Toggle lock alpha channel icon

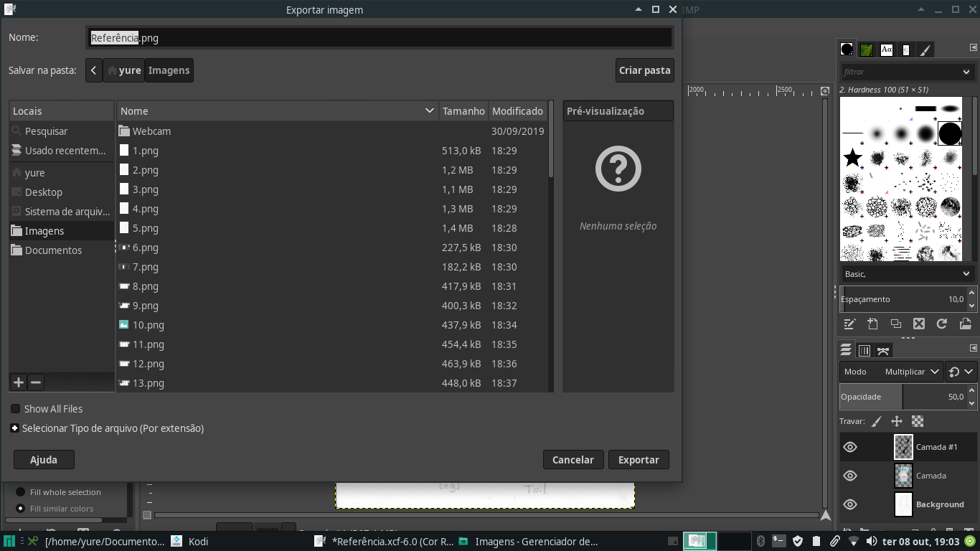(918, 421)
